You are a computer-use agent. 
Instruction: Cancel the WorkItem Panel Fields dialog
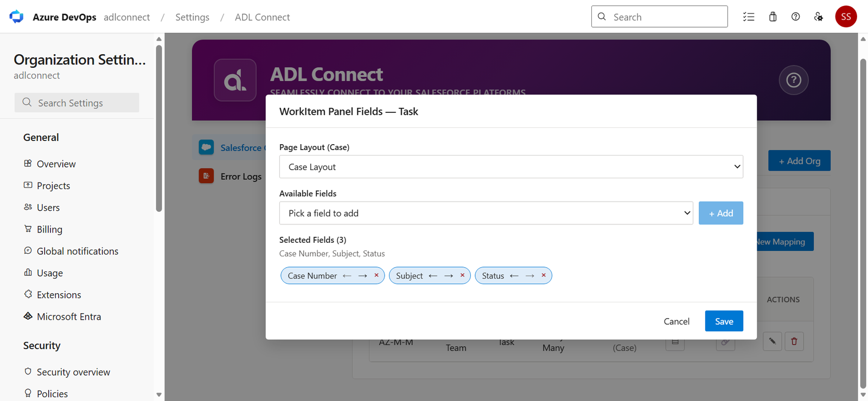[x=676, y=321]
